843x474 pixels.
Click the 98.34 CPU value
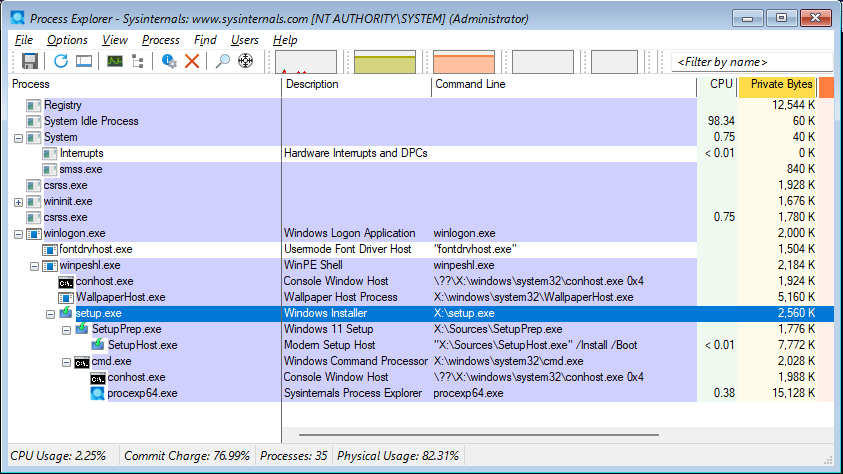click(x=721, y=121)
